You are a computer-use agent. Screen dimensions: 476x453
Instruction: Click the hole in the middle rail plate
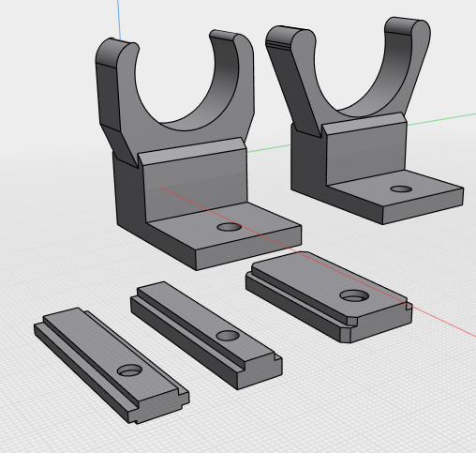point(228,336)
